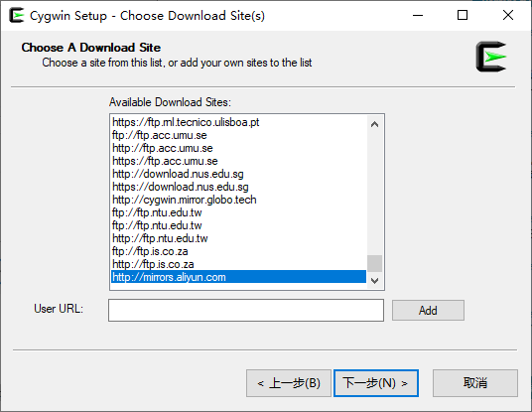Click the scroll down arrow of the site list
The width and height of the screenshot is (532, 412).
[x=374, y=281]
